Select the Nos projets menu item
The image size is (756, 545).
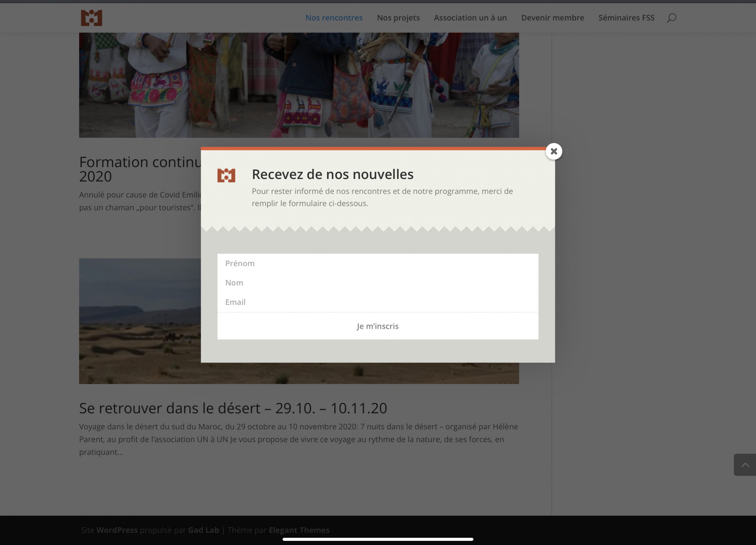click(x=398, y=18)
